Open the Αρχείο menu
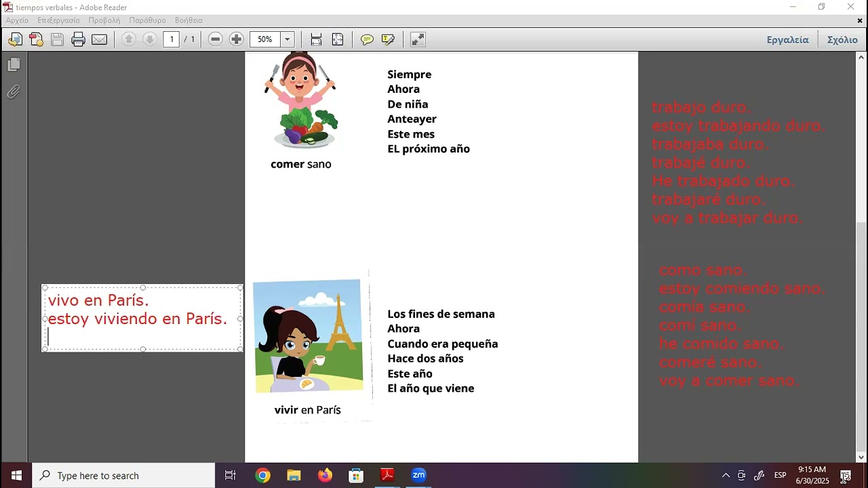868x488 pixels. tap(17, 20)
